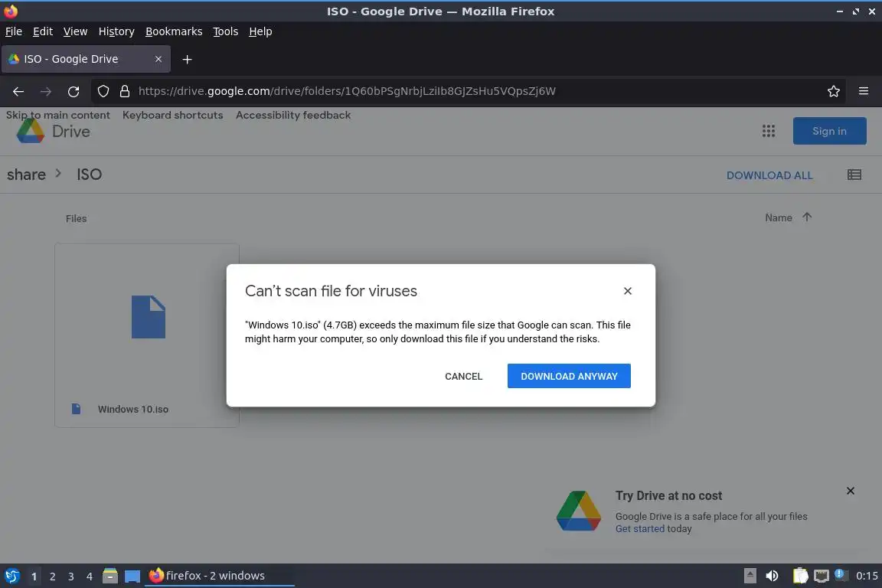Click the network monitor tray icon
Viewport: 882px width, 588px height.
822,576
